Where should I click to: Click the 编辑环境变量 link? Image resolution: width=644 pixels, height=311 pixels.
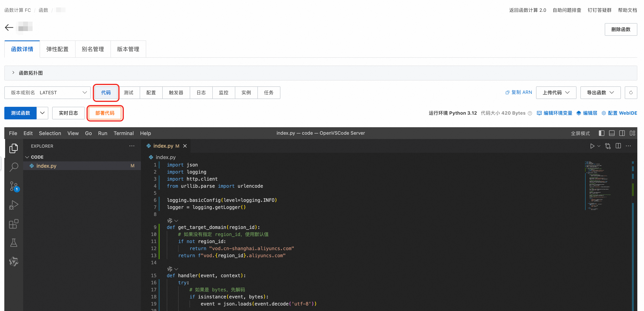pos(555,113)
